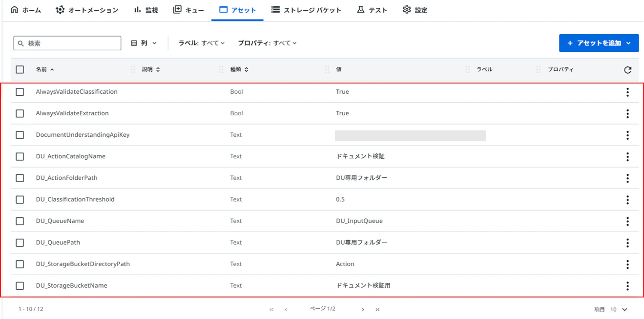Select the アセット tab
Image resolution: width=644 pixels, height=319 pixels.
[238, 10]
